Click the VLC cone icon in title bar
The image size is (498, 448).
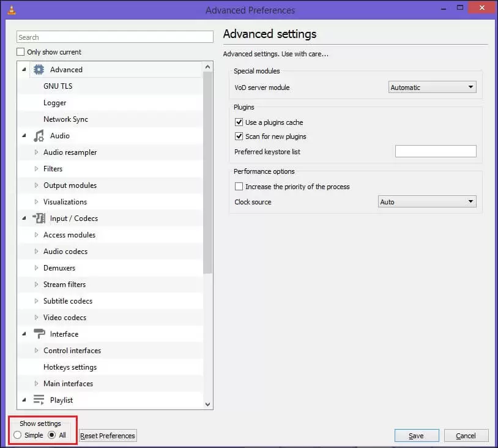pos(12,10)
